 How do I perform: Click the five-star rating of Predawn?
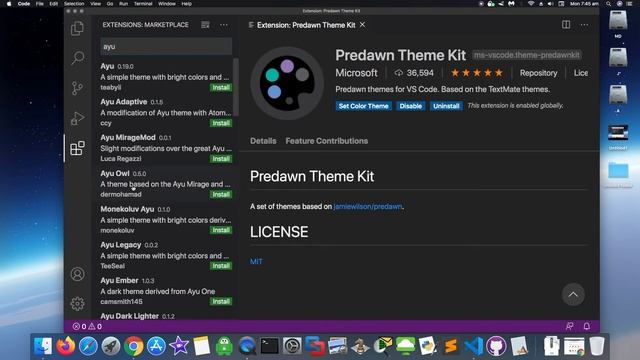477,73
